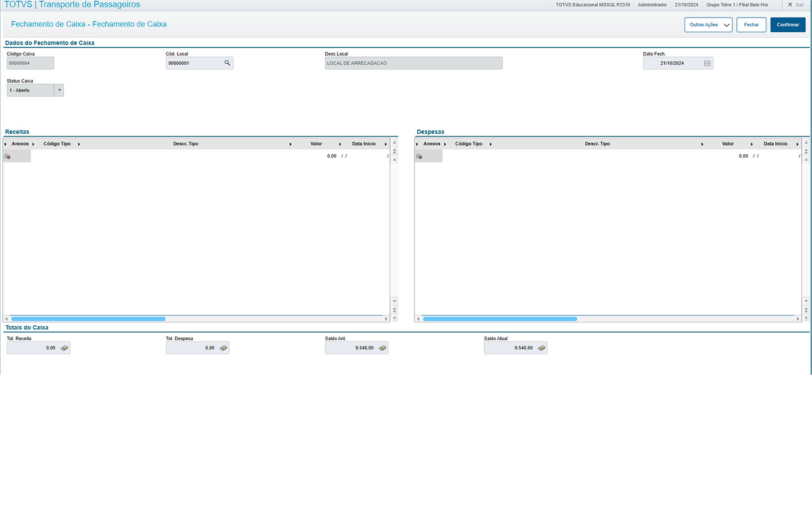
Task: Click the Tot. Receita calculator icon
Action: (x=64, y=348)
